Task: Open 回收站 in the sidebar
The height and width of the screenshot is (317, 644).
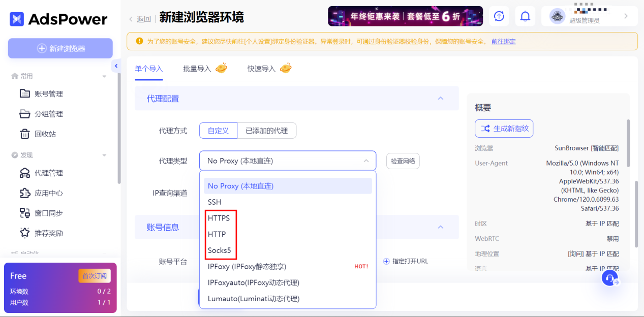Action: [45, 134]
